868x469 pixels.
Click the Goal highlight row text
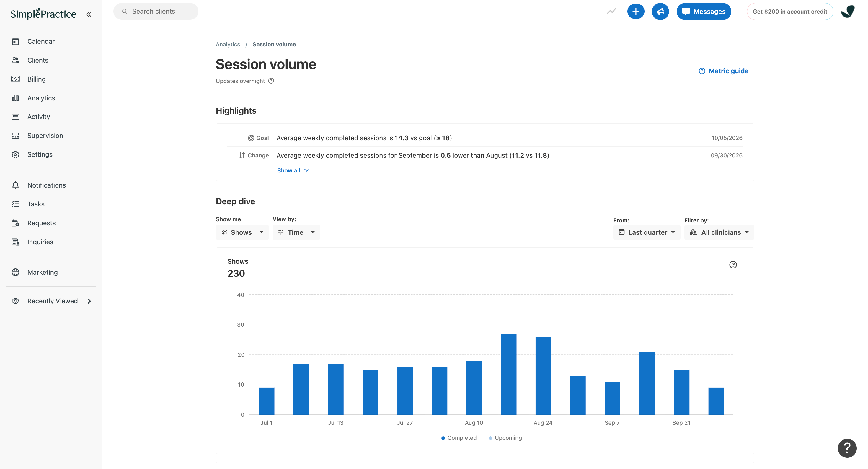point(364,138)
